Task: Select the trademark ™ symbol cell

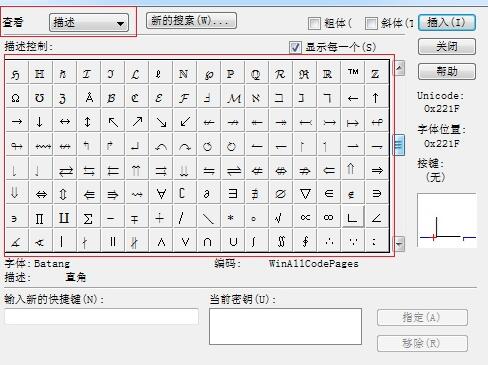Action: tap(353, 73)
